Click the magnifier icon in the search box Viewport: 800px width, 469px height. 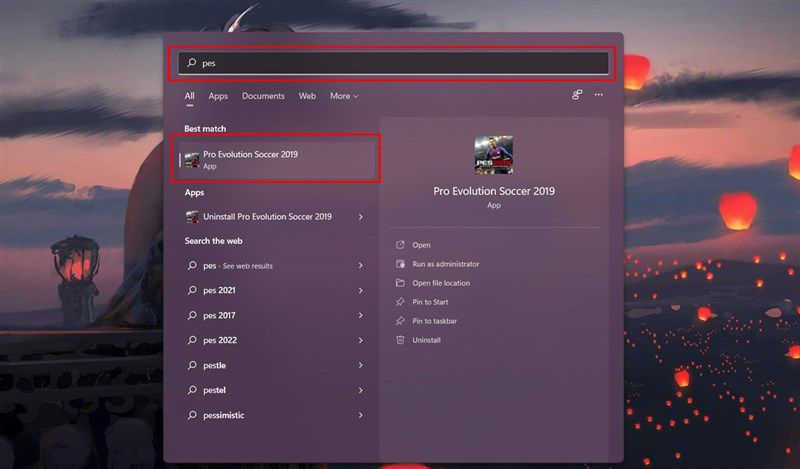point(191,63)
